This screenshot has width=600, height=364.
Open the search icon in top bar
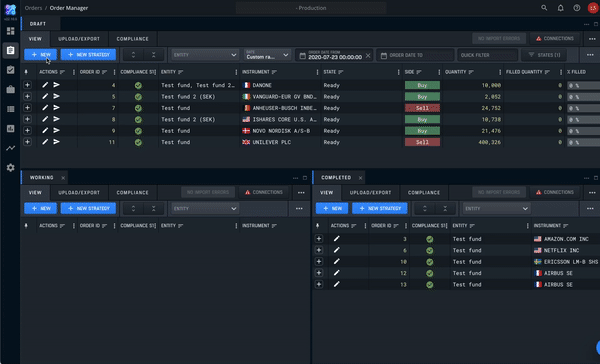(544, 8)
